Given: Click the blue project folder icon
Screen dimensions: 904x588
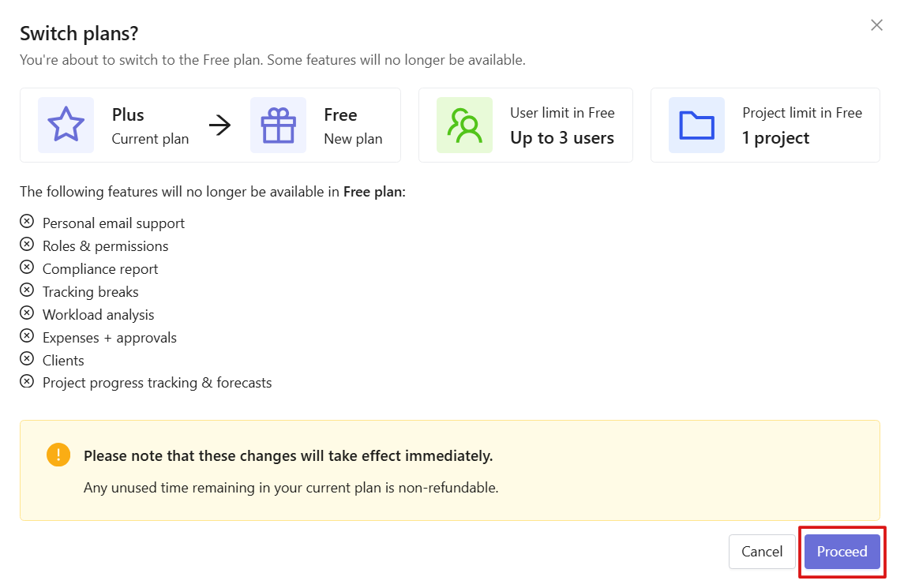Looking at the screenshot, I should click(x=696, y=125).
